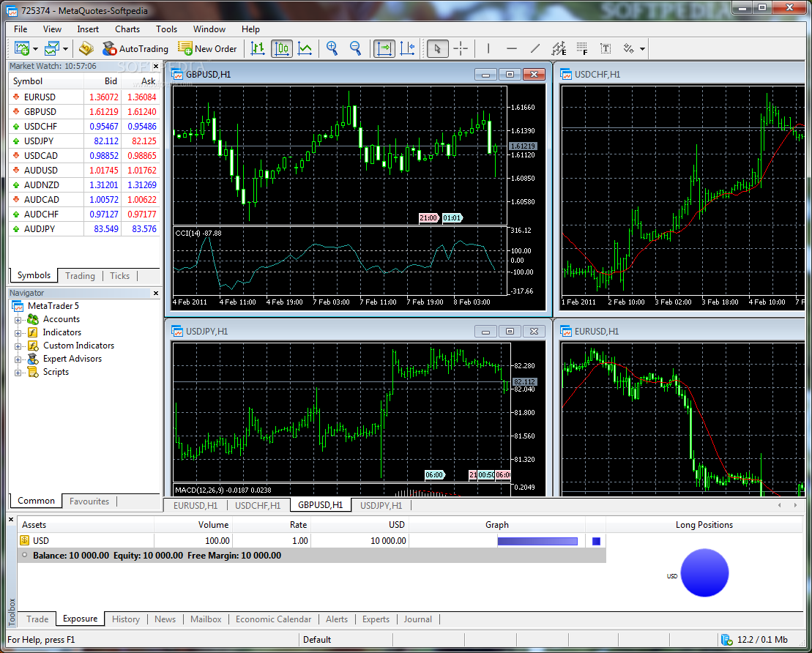The image size is (812, 653).
Task: Select the crosshair tool
Action: point(461,48)
